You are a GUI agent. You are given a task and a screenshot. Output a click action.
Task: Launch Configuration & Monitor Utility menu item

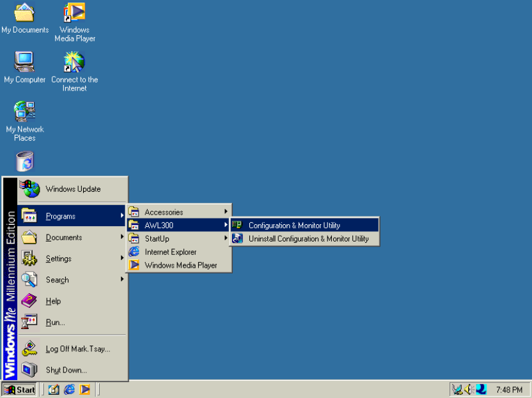304,225
